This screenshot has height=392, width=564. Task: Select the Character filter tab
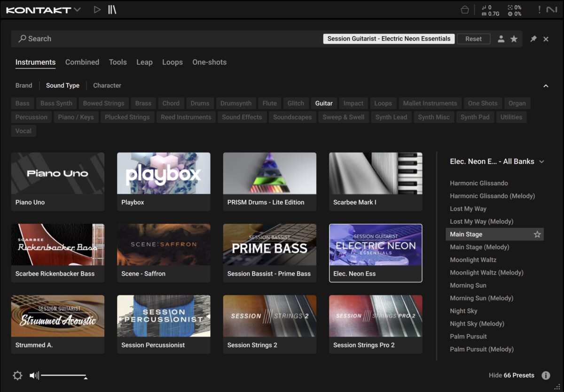107,85
